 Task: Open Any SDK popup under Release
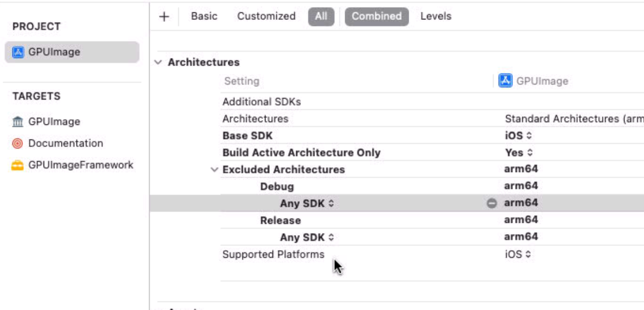point(307,237)
